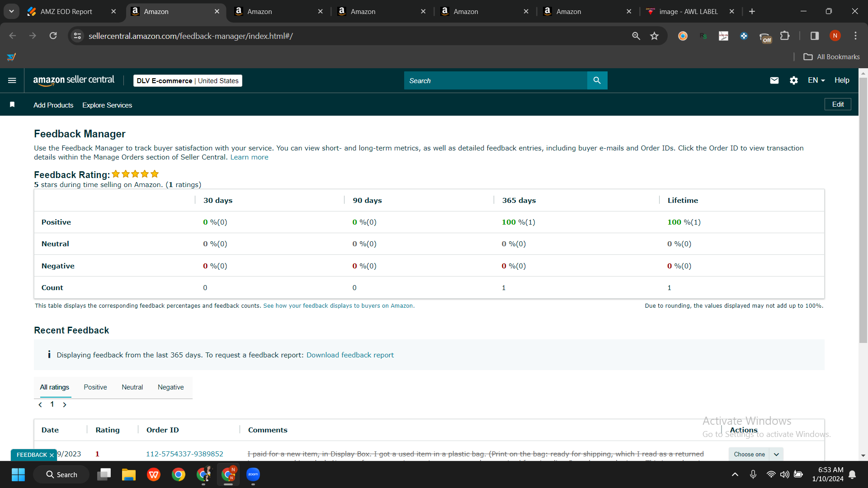This screenshot has height=488, width=868.
Task: Open Task View on the taskbar
Action: (104, 474)
